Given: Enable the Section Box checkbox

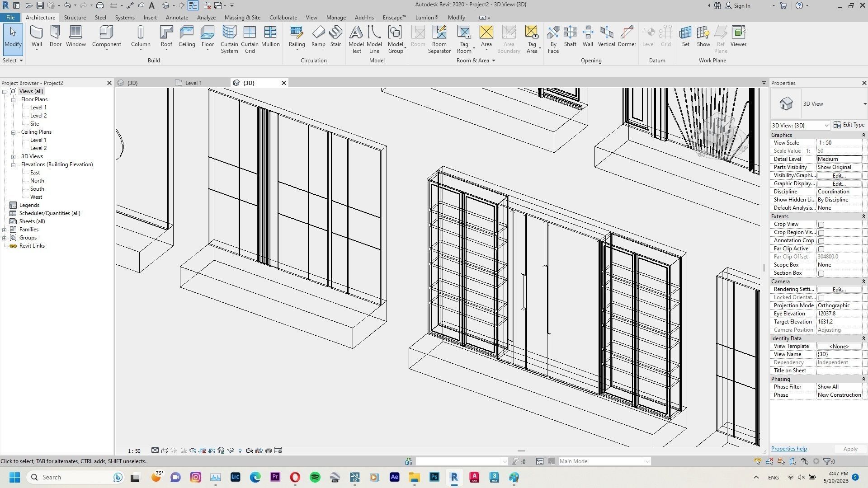Looking at the screenshot, I should tap(821, 273).
